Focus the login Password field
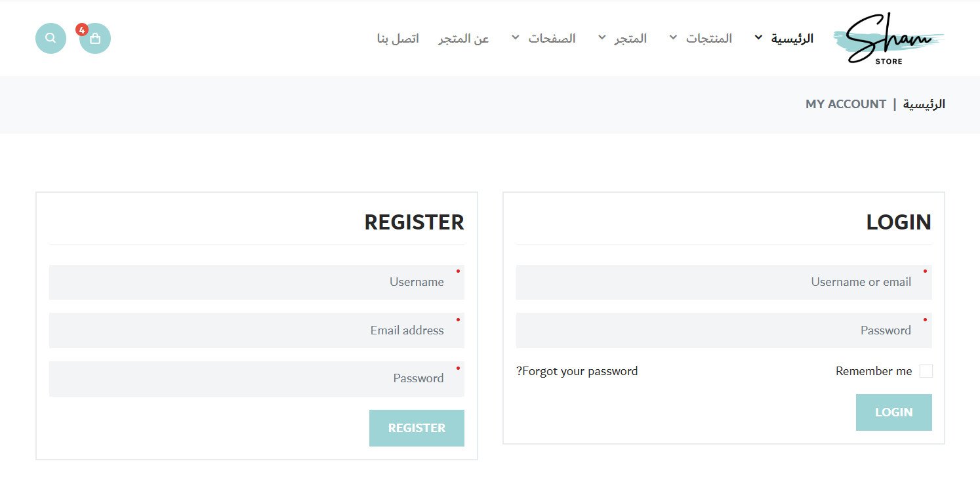This screenshot has width=980, height=478. (x=724, y=330)
